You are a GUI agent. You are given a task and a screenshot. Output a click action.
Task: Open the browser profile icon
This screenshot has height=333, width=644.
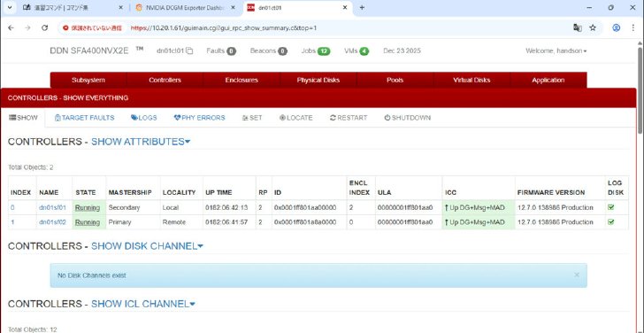coord(616,27)
